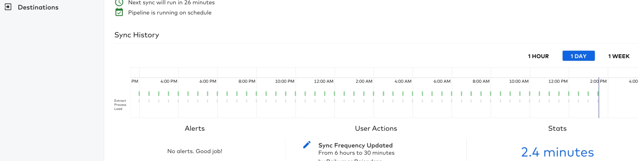Viewport: 644px width, 161px height.
Task: Click the Destinations sidebar icon
Action: [x=8, y=7]
